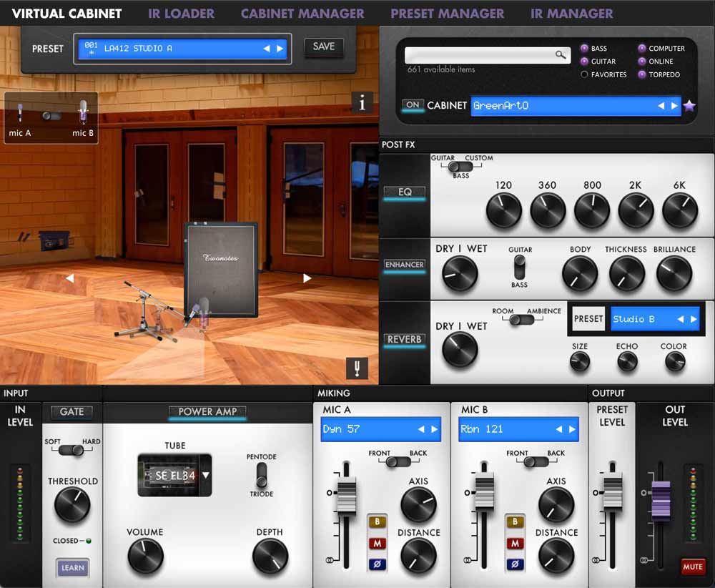Mute Mic A with the red M button
The height and width of the screenshot is (588, 715).
pyautogui.click(x=377, y=544)
